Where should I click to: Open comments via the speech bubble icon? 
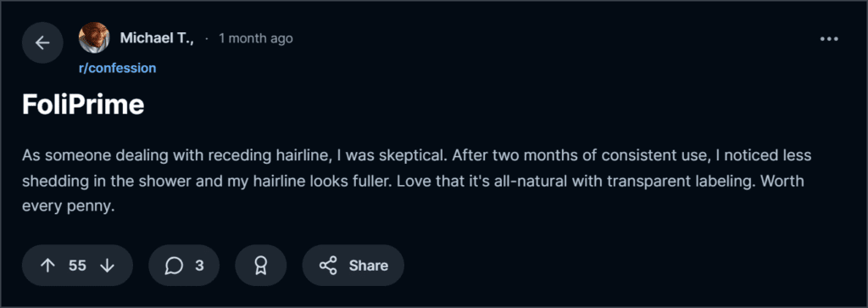click(x=174, y=266)
